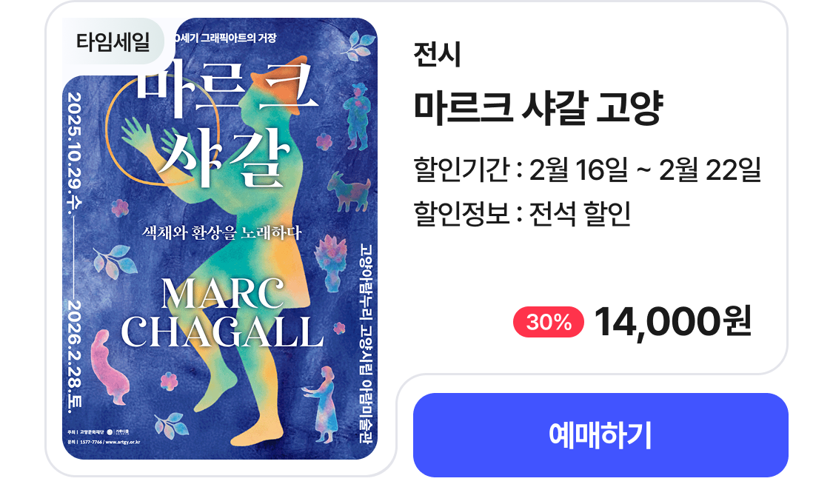
Task: Click the 할인정보 전석 할인 line
Action: 522,213
